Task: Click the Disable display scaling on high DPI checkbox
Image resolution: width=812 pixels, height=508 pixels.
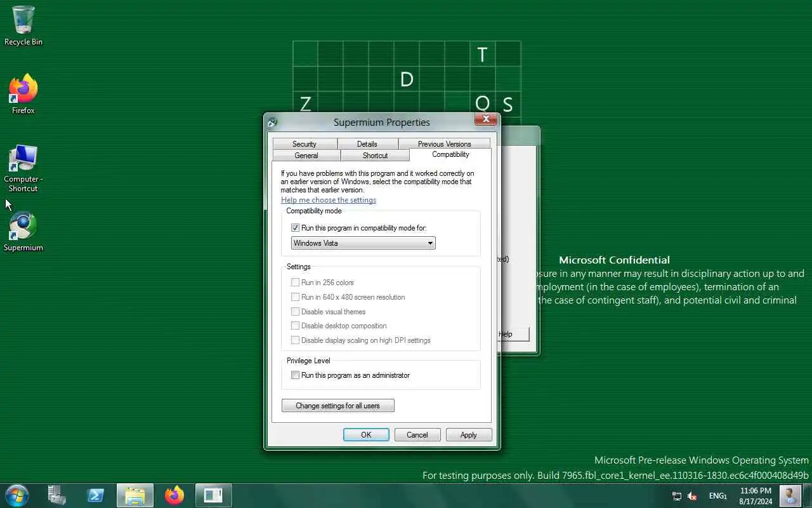Action: (x=295, y=340)
